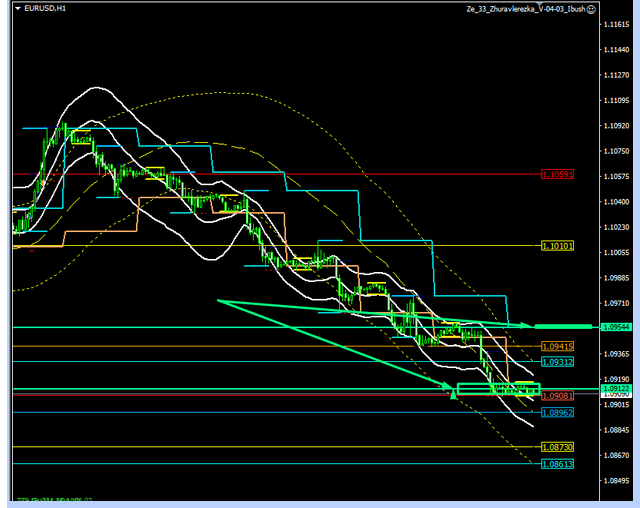Click the 1.10250 price on the scale
Image resolution: width=640 pixels, height=508 pixels.
pyautogui.click(x=616, y=228)
